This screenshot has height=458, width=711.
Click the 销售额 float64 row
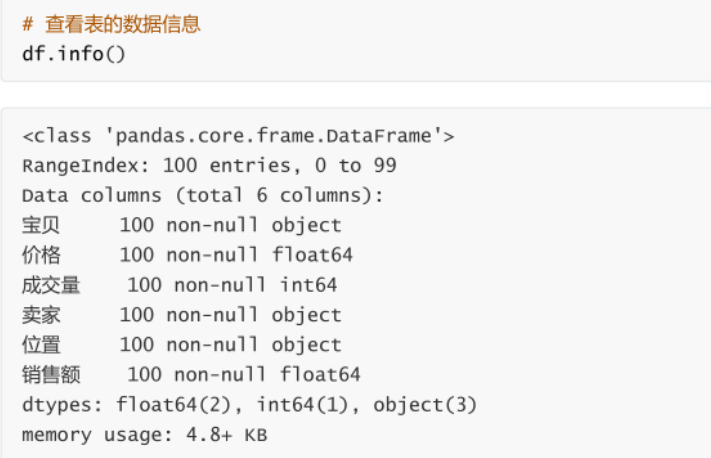[191, 375]
